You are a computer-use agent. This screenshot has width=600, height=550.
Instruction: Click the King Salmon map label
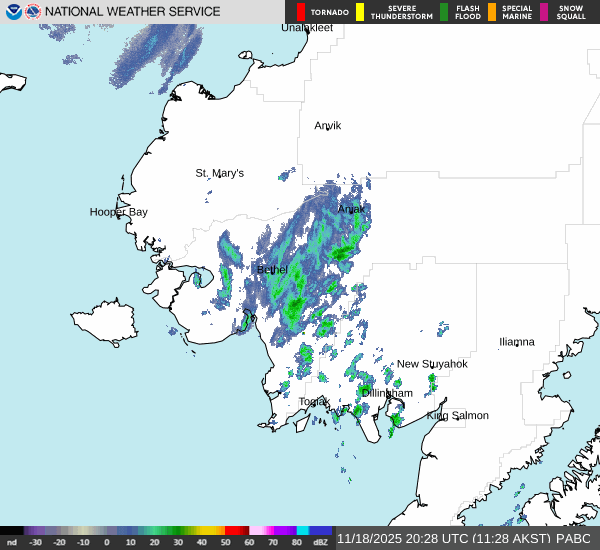click(458, 415)
